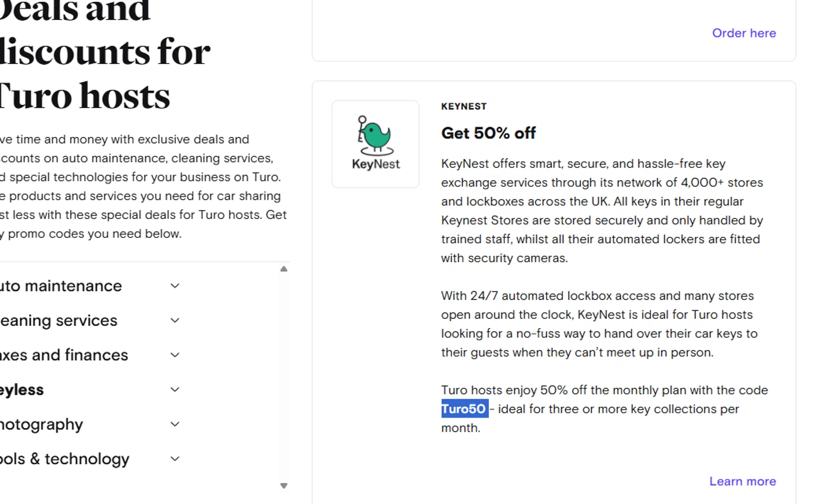Select the Auto maintenance category label
Viewport: 815px width, 504px height.
coord(61,286)
